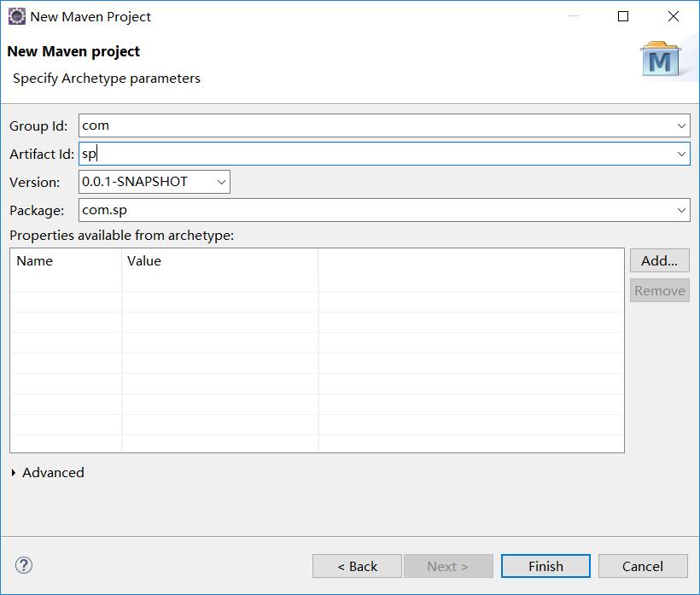The image size is (700, 595).
Task: Open the Version dropdown arrow
Action: (x=221, y=182)
